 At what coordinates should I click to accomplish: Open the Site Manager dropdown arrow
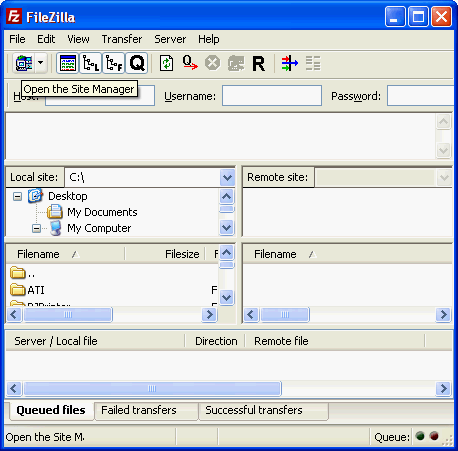point(41,63)
